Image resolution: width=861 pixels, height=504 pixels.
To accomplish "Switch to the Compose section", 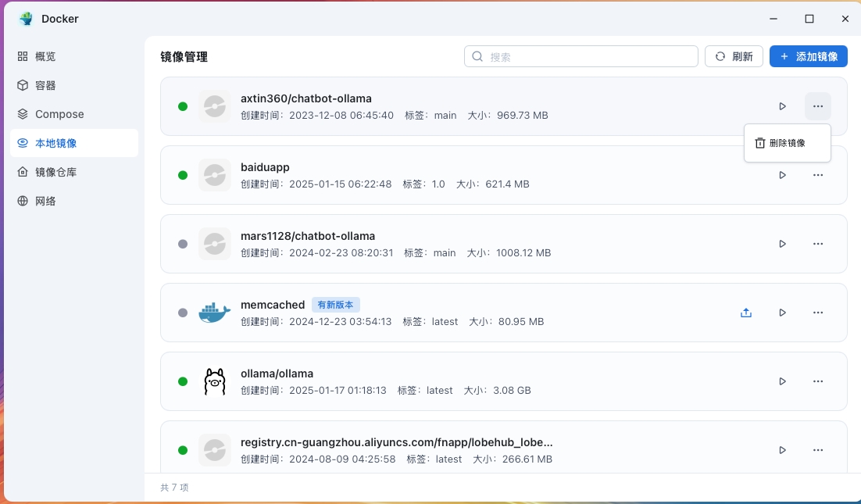I will pyautogui.click(x=74, y=114).
